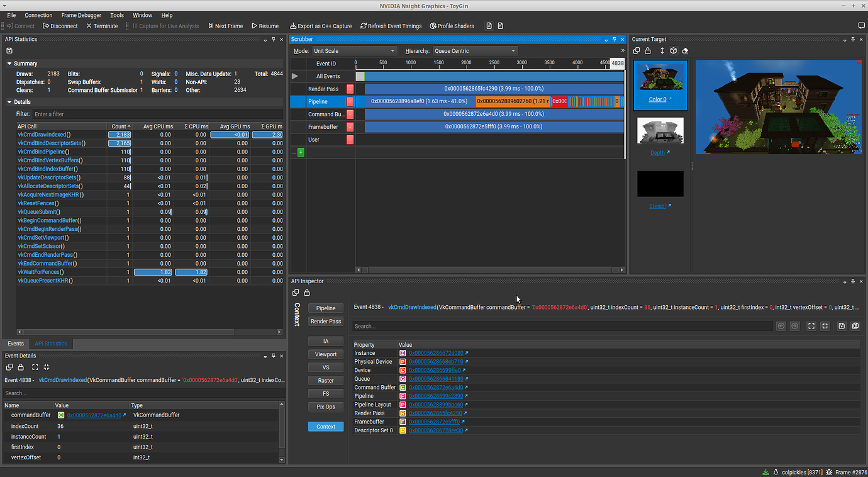
Task: Toggle the 3D cube icon in Current Target
Action: (x=673, y=50)
